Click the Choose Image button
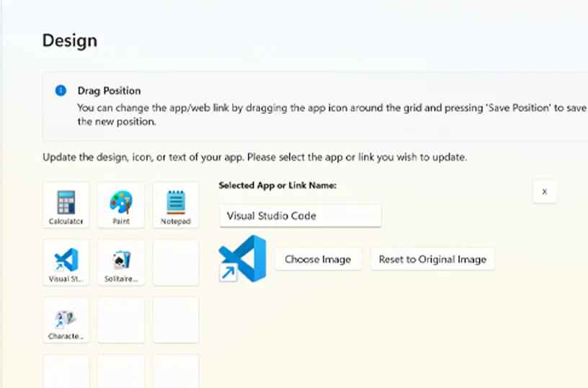 [318, 260]
